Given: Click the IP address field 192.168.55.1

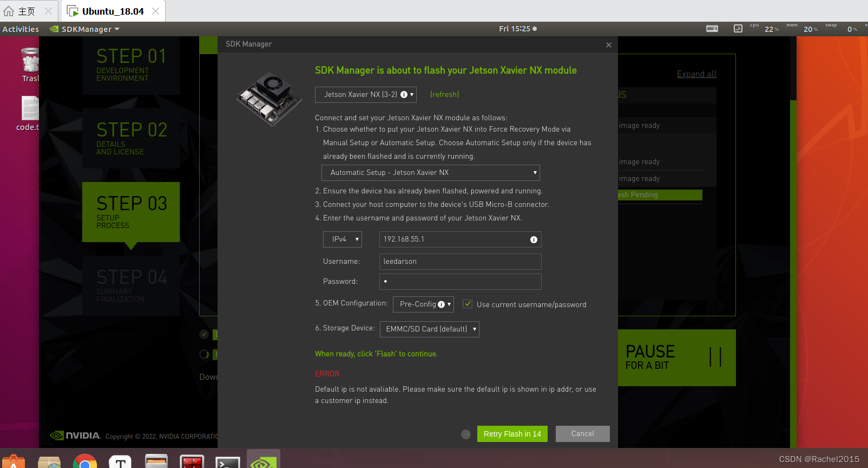Looking at the screenshot, I should pyautogui.click(x=461, y=239).
